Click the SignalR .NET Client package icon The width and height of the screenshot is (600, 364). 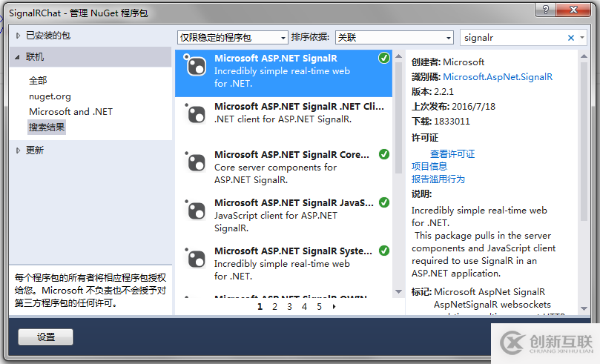[196, 113]
